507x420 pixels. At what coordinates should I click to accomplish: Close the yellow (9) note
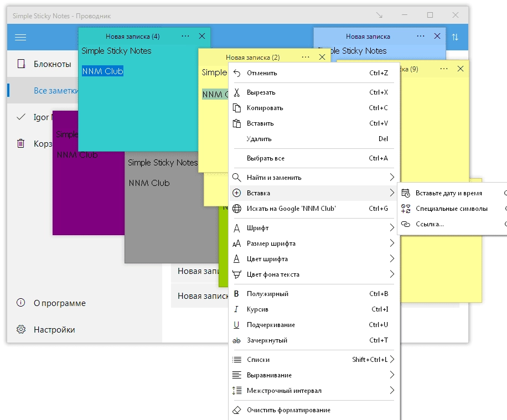[461, 69]
